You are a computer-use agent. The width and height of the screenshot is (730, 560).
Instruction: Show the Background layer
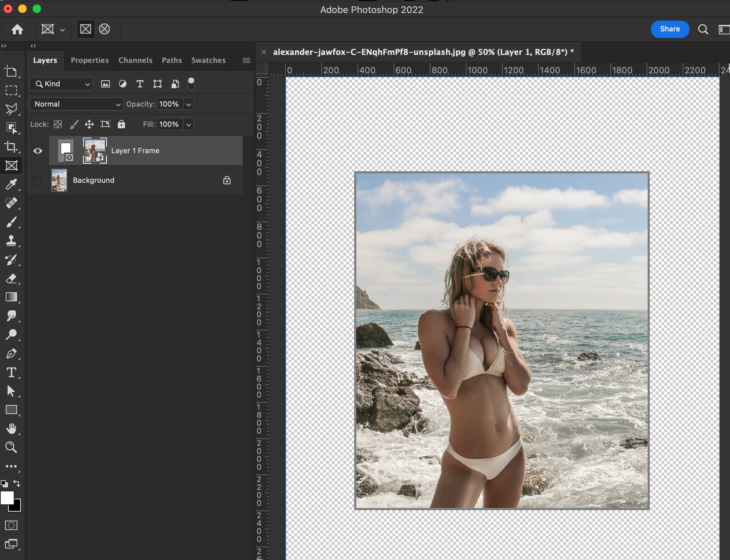pyautogui.click(x=37, y=180)
